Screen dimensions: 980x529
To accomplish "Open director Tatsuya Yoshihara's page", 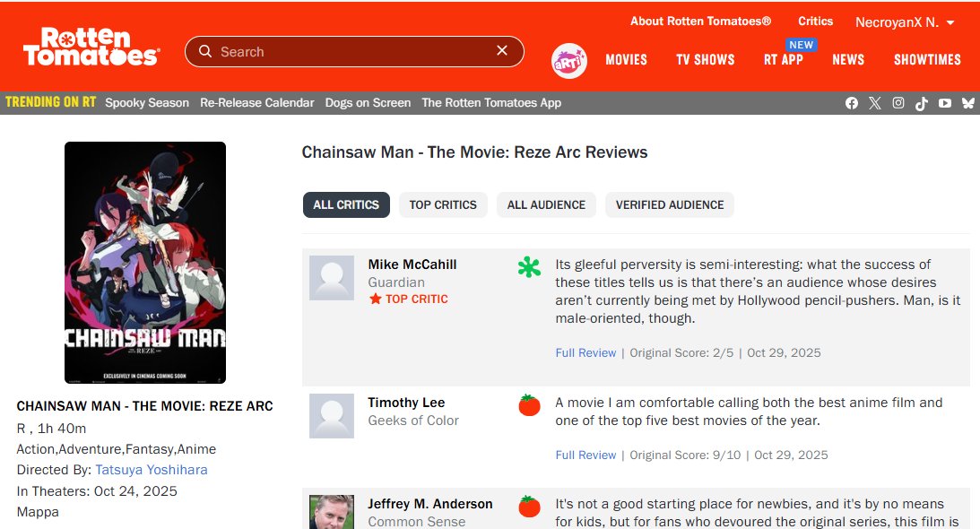I will (x=152, y=470).
